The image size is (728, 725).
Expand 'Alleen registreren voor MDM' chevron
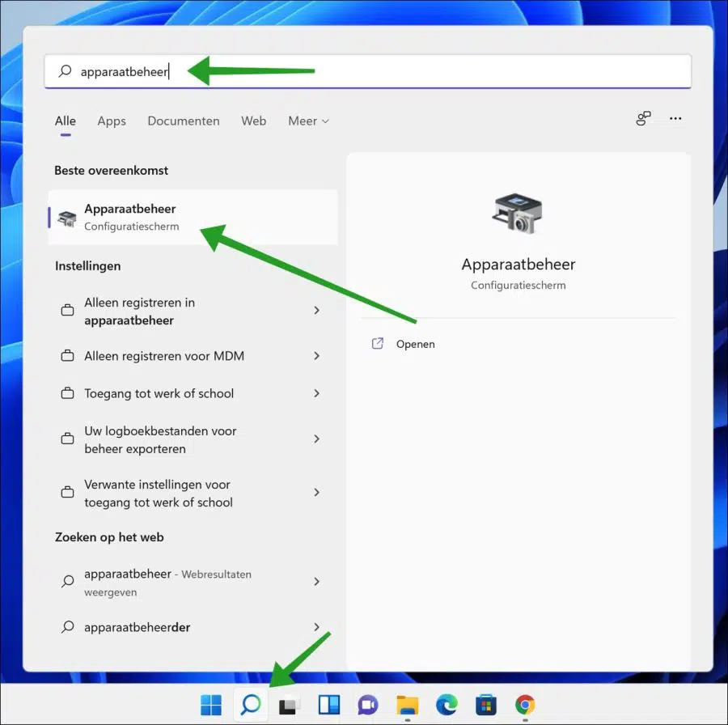pos(316,356)
